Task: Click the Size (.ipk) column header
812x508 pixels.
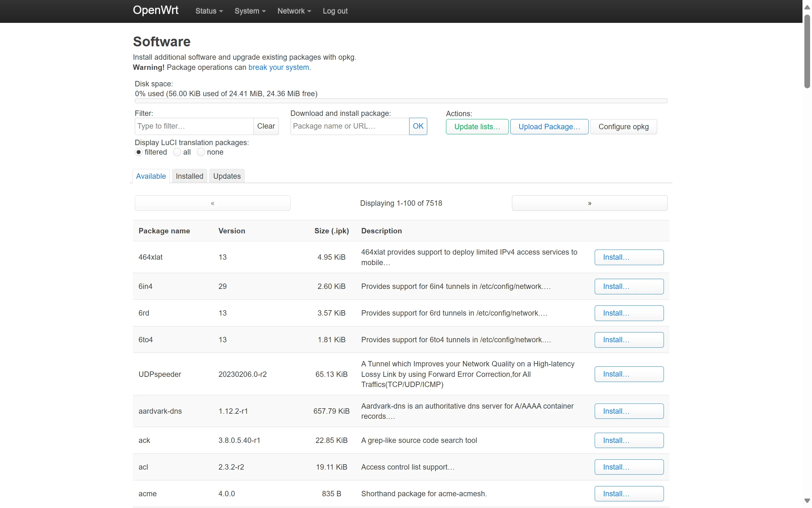Action: [331, 231]
